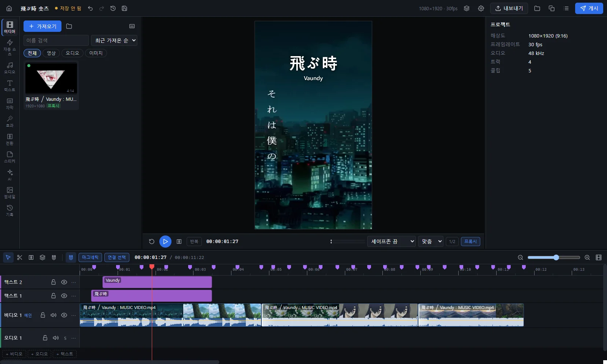Open the 스티커 sticker panel
Viewport: 607px width, 364px height.
[x=10, y=157]
